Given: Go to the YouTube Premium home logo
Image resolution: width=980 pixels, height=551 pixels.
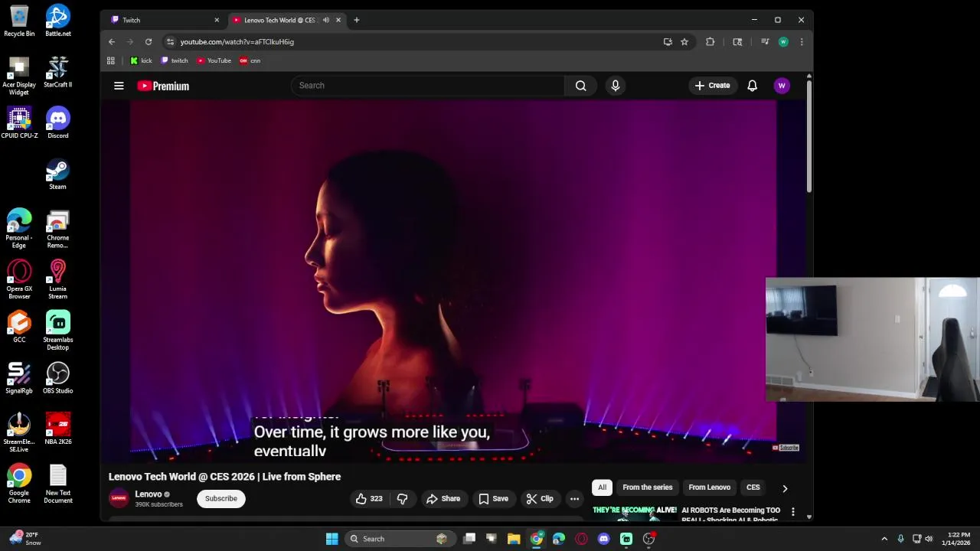Looking at the screenshot, I should click(x=163, y=86).
